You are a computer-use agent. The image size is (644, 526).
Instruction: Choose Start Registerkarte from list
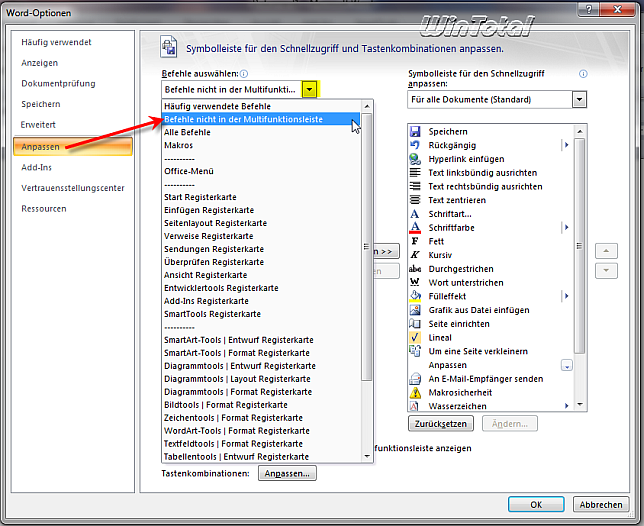(261, 197)
